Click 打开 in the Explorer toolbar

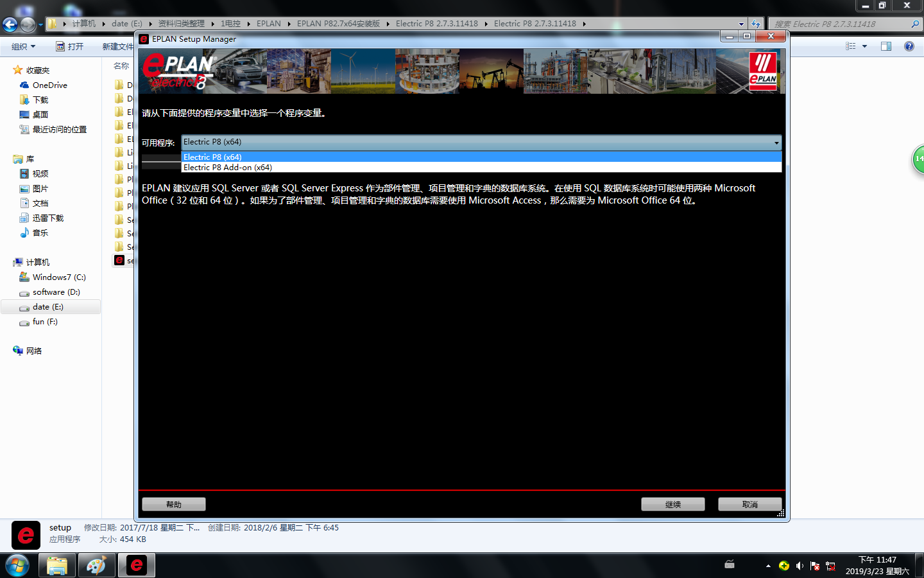[x=70, y=46]
